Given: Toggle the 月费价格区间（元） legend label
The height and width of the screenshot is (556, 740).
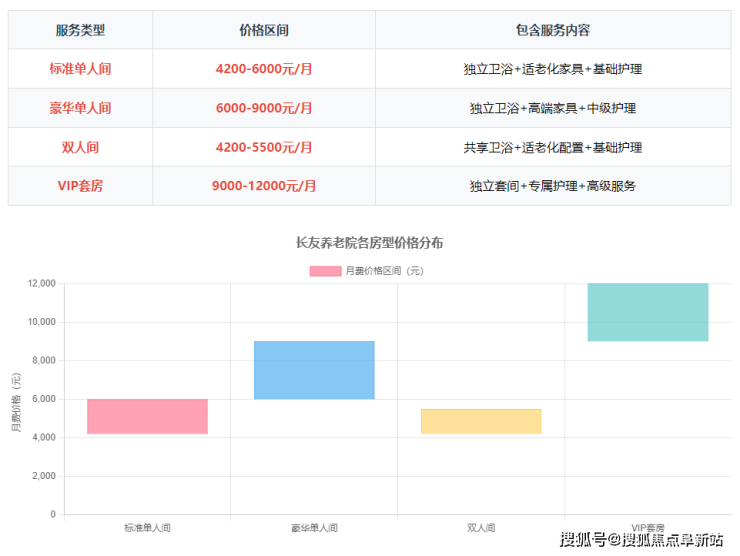Looking at the screenshot, I should [x=384, y=271].
